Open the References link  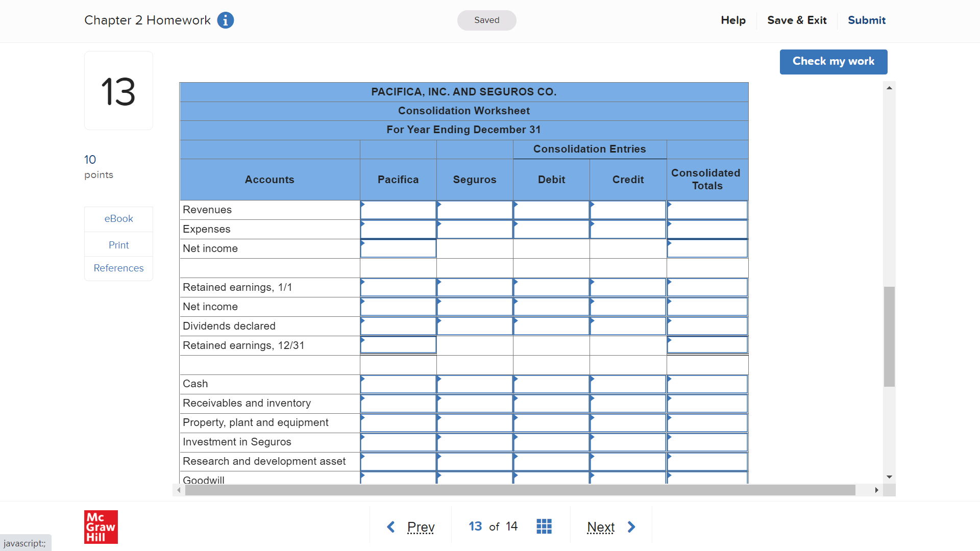[x=118, y=268]
